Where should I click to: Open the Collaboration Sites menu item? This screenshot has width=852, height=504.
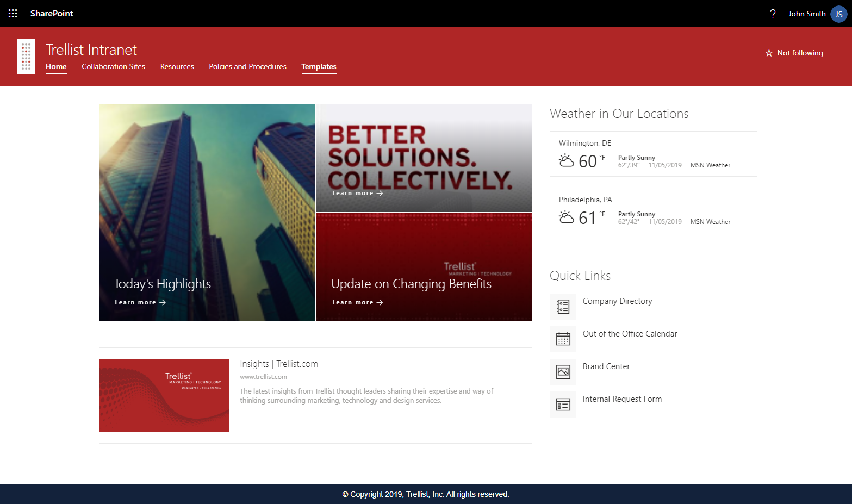113,67
